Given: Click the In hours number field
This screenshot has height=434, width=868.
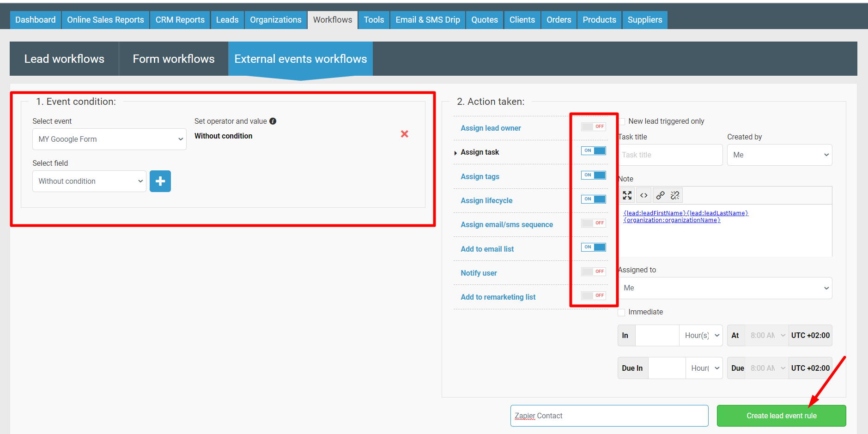Looking at the screenshot, I should click(x=657, y=335).
